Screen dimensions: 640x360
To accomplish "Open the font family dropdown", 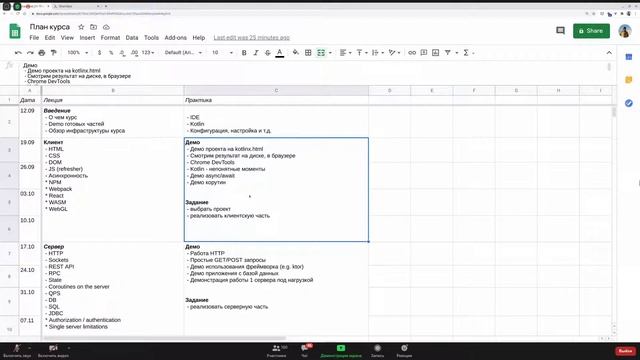I will click(183, 53).
